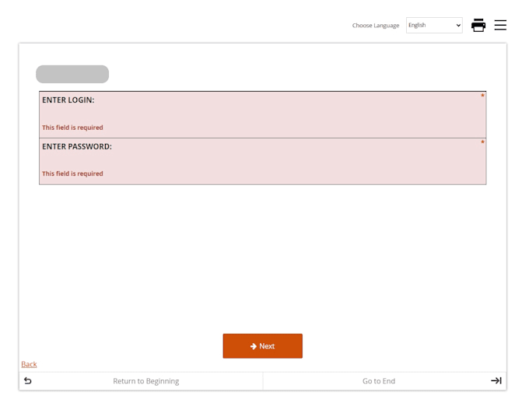Click the 'This field is required' message under login
The height and width of the screenshot is (420, 529).
(x=72, y=128)
